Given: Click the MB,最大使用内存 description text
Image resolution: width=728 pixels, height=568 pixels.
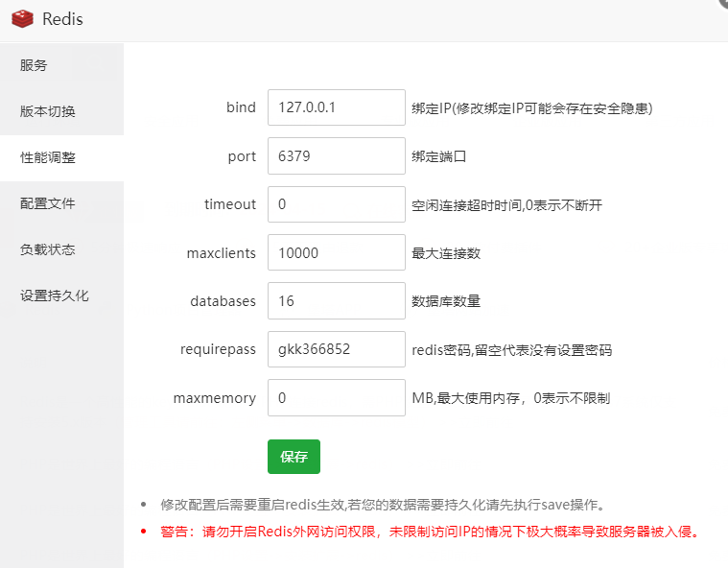Looking at the screenshot, I should point(510,398).
